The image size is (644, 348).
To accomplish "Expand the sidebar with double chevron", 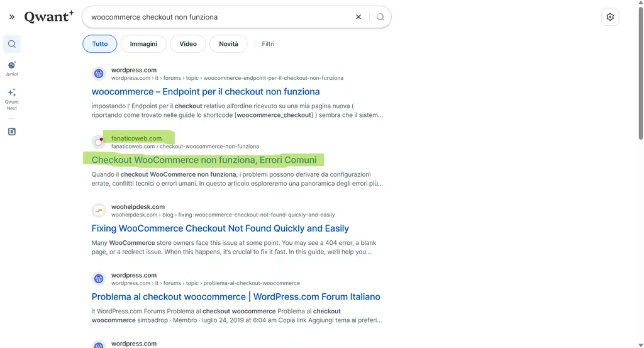I will pyautogui.click(x=11, y=17).
